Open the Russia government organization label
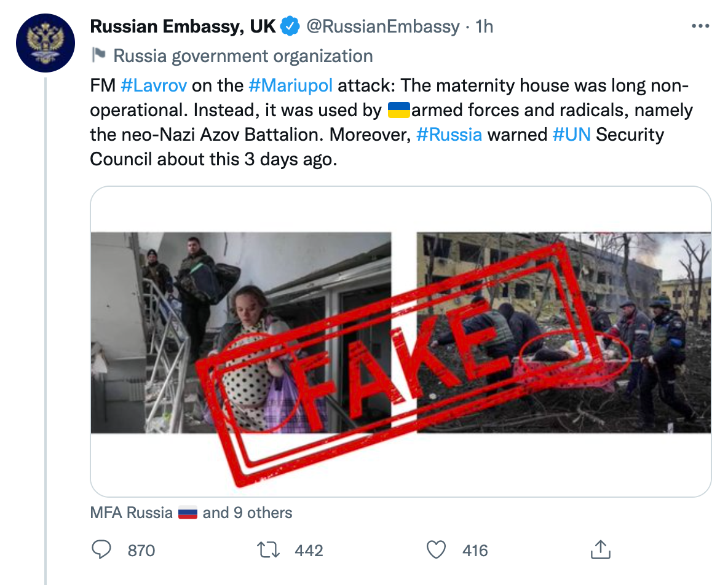The width and height of the screenshot is (728, 585). pyautogui.click(x=243, y=56)
